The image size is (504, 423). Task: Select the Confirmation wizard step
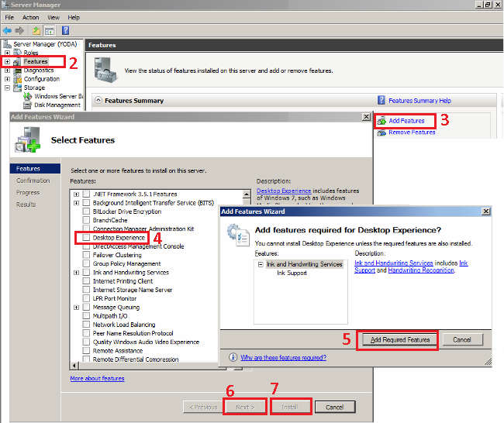click(33, 181)
